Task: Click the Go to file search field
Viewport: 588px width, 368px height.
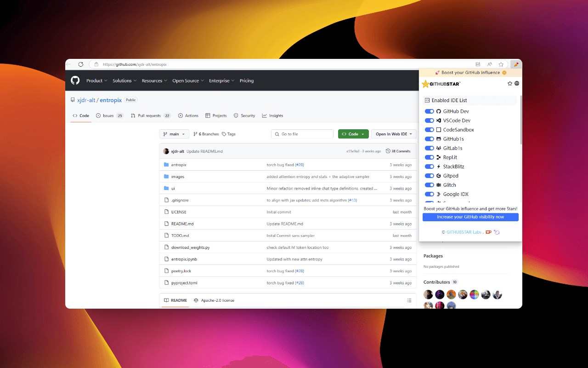Action: [x=302, y=134]
